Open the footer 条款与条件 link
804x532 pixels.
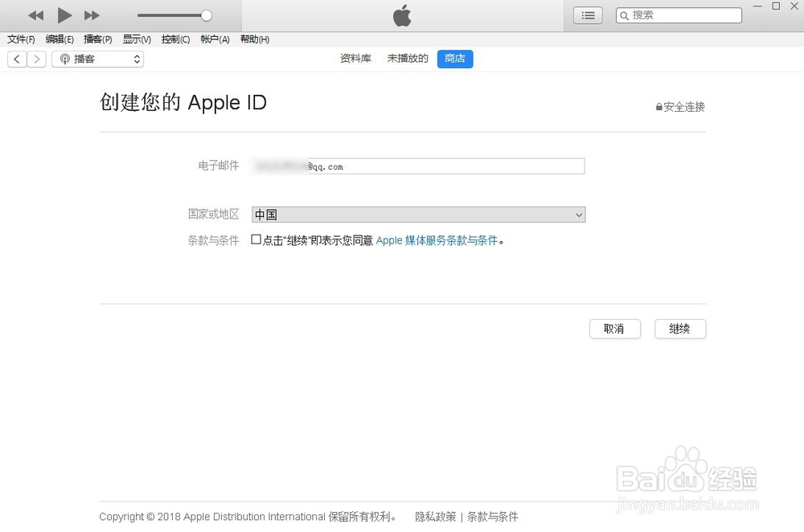492,517
